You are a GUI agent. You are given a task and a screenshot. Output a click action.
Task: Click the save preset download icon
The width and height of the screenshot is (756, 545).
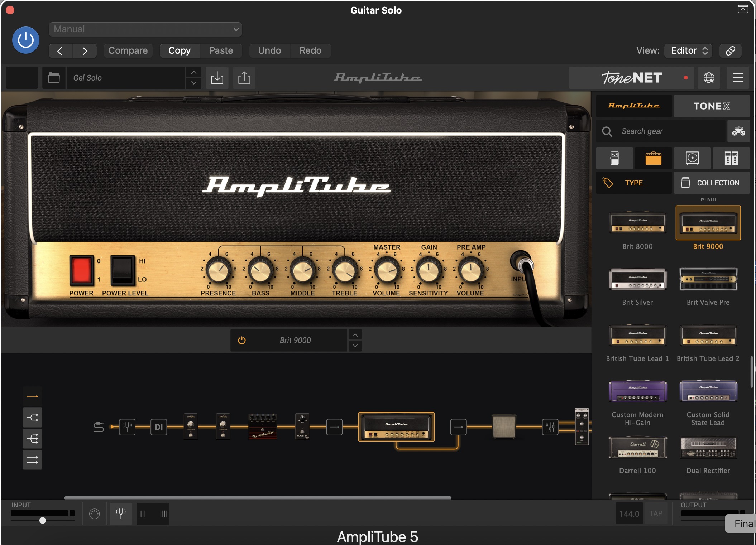click(x=217, y=78)
